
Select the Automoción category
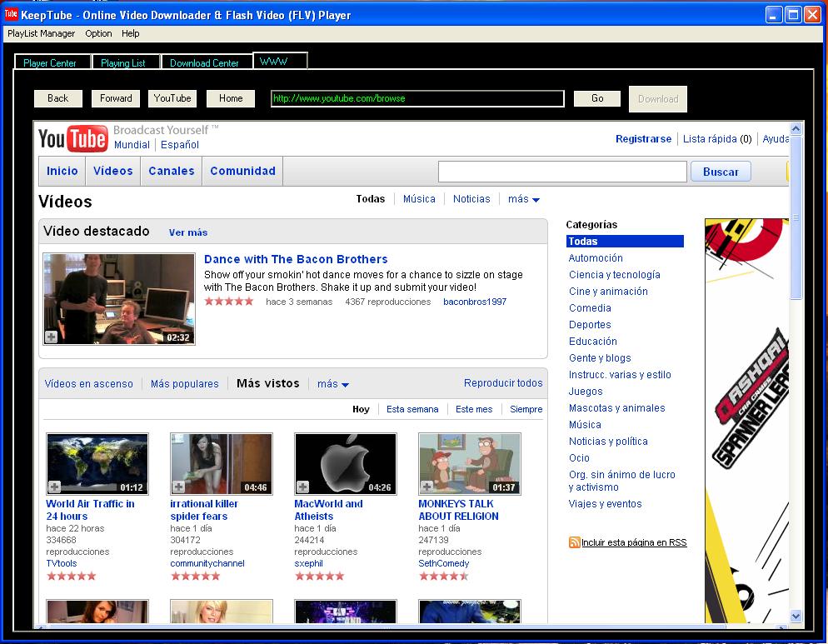[596, 257]
